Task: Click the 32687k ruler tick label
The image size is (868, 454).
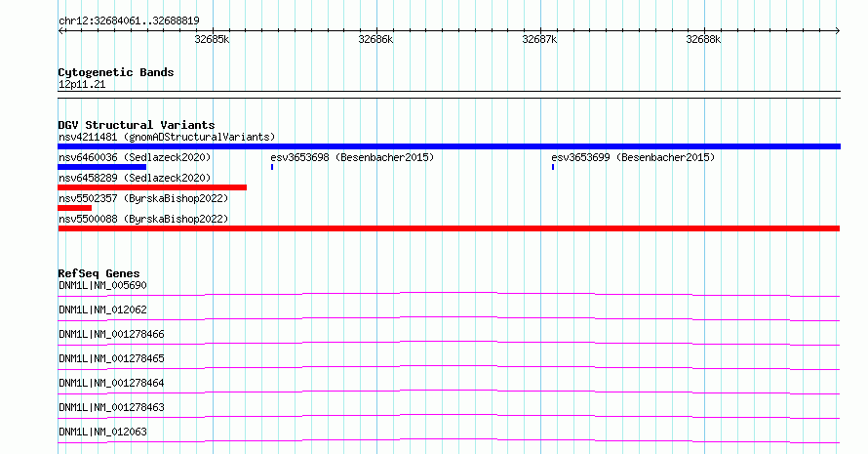Action: pyautogui.click(x=539, y=39)
